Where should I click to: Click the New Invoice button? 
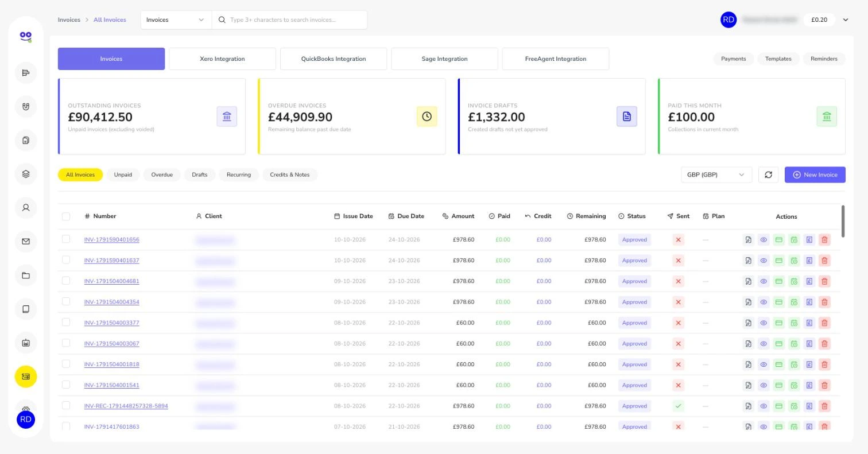[815, 175]
